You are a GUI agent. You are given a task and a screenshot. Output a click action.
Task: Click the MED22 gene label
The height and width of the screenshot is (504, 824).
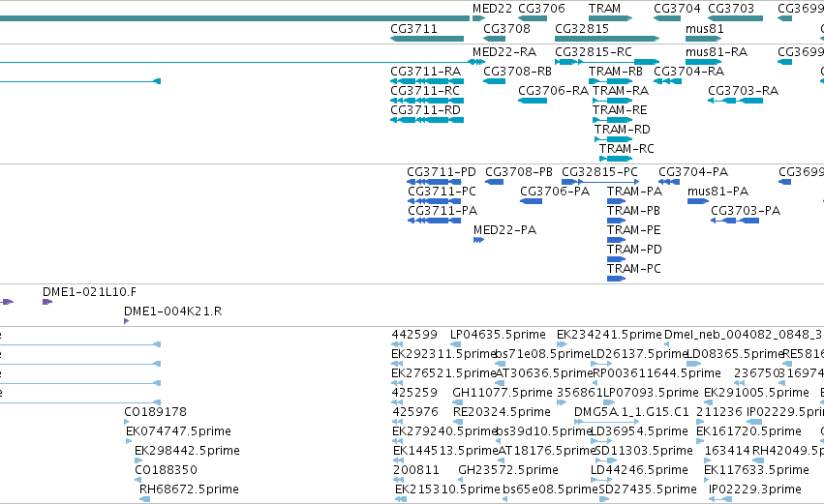click(x=494, y=9)
